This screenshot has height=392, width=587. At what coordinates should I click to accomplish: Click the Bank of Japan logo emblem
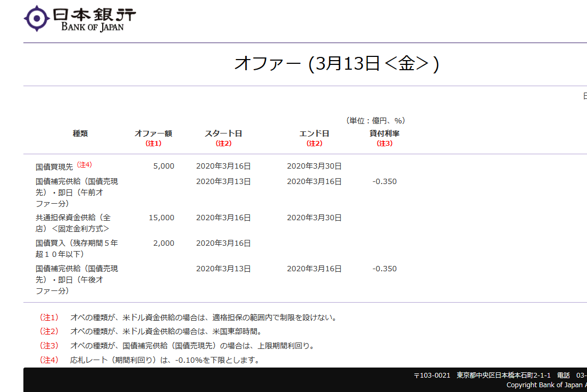[x=37, y=18]
